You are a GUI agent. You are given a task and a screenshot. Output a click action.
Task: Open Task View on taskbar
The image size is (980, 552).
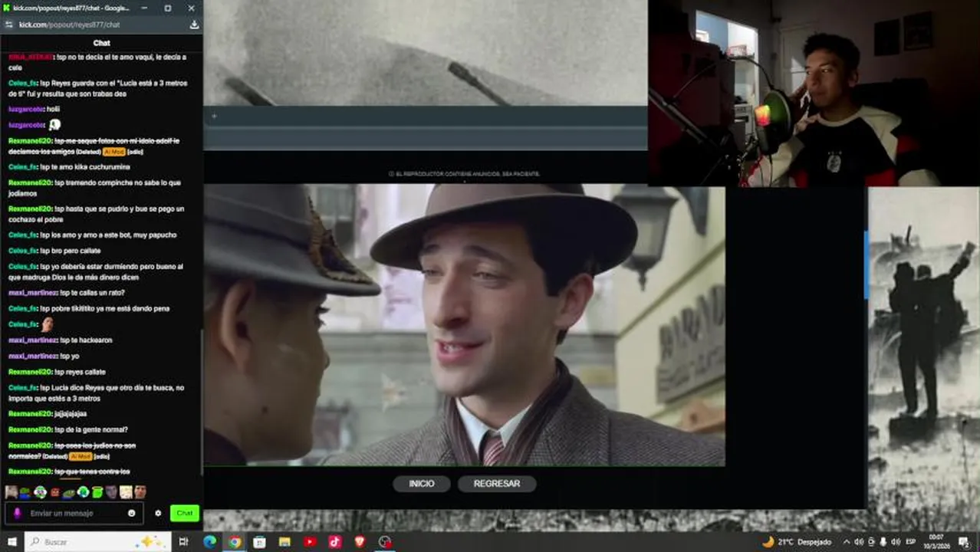tap(183, 542)
